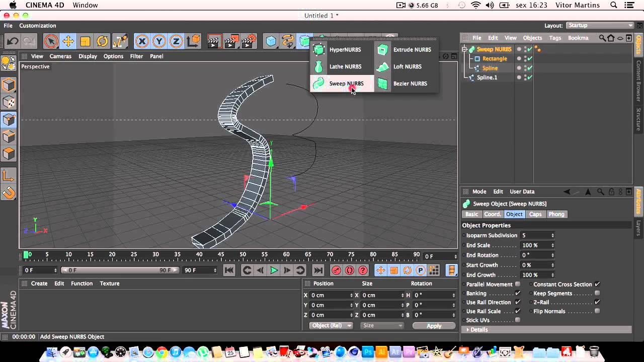The image size is (644, 362).
Task: Toggle the Spline.1 green enable checkmark
Action: (530, 78)
